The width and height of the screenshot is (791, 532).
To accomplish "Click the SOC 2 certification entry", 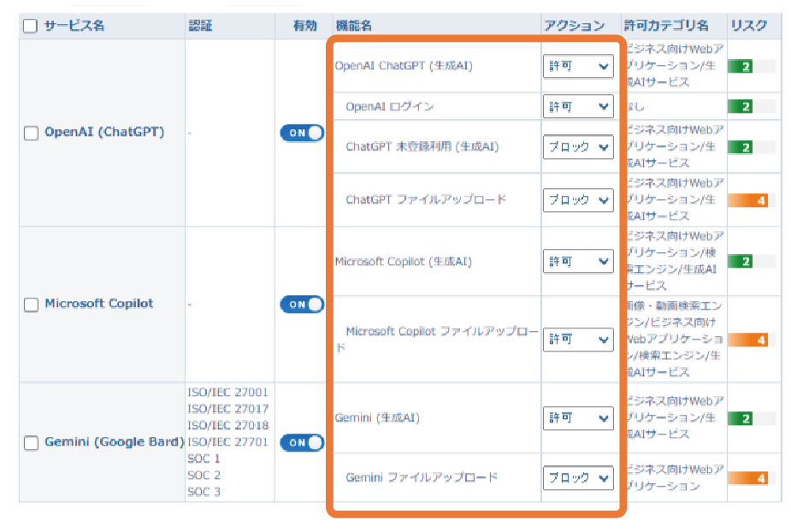I will 204,476.
